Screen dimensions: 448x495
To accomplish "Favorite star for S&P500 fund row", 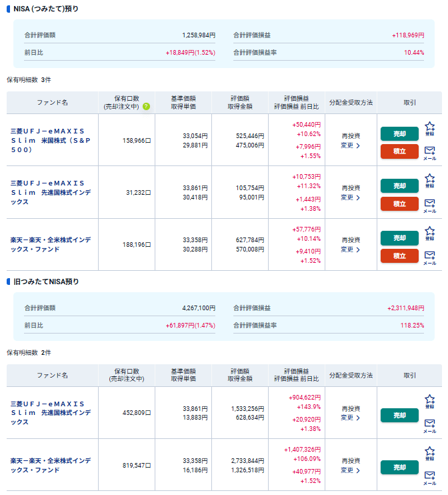I will pos(429,129).
